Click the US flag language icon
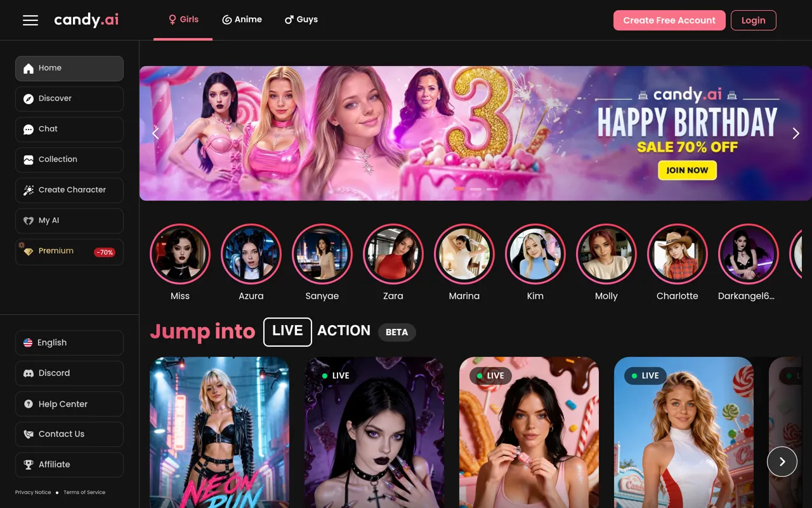 click(28, 343)
